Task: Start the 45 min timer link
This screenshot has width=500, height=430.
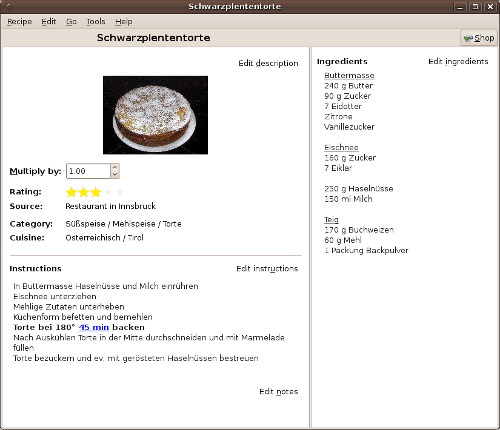Action: coord(94,327)
